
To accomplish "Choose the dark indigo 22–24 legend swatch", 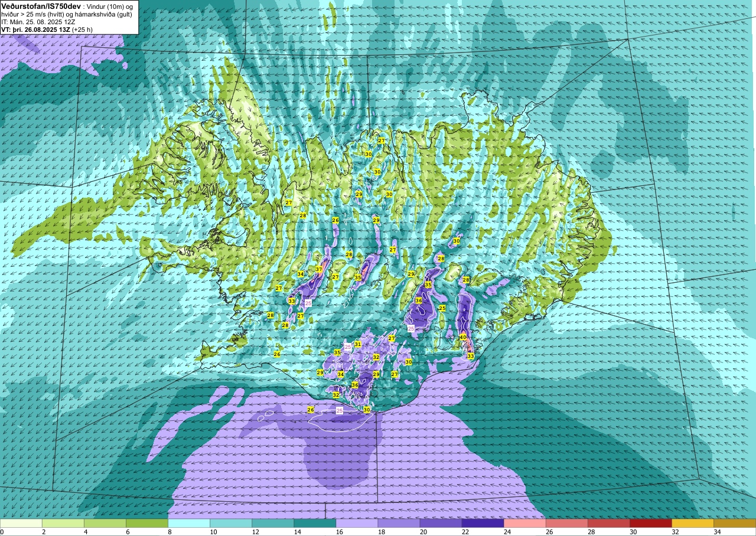I will pos(483,523).
